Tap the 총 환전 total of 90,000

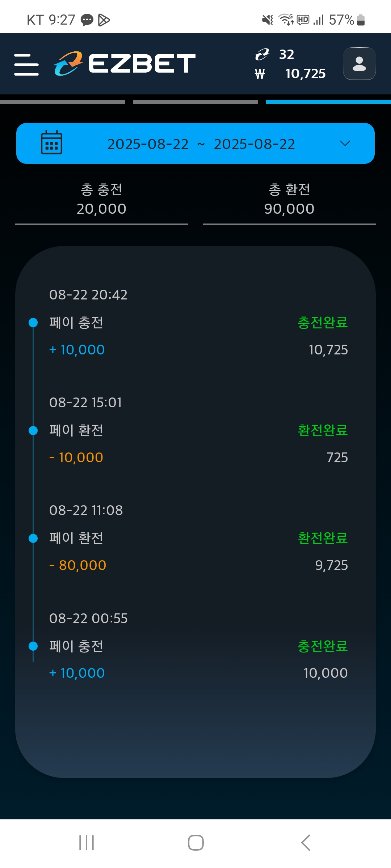(289, 200)
